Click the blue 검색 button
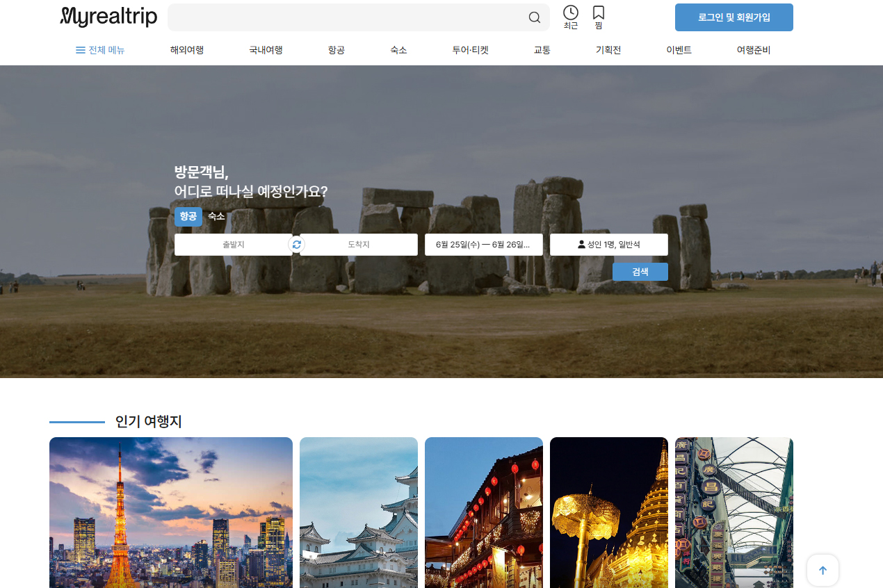Viewport: 883px width, 588px height. pyautogui.click(x=640, y=272)
